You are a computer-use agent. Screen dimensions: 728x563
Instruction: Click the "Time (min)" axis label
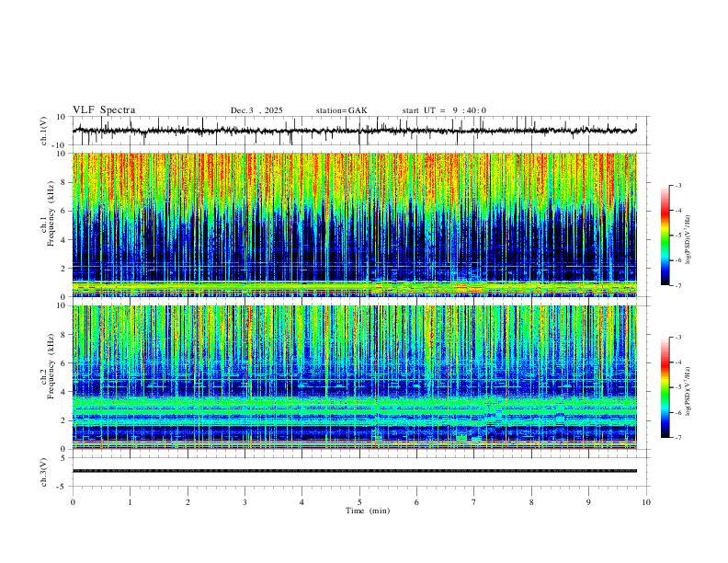click(368, 511)
